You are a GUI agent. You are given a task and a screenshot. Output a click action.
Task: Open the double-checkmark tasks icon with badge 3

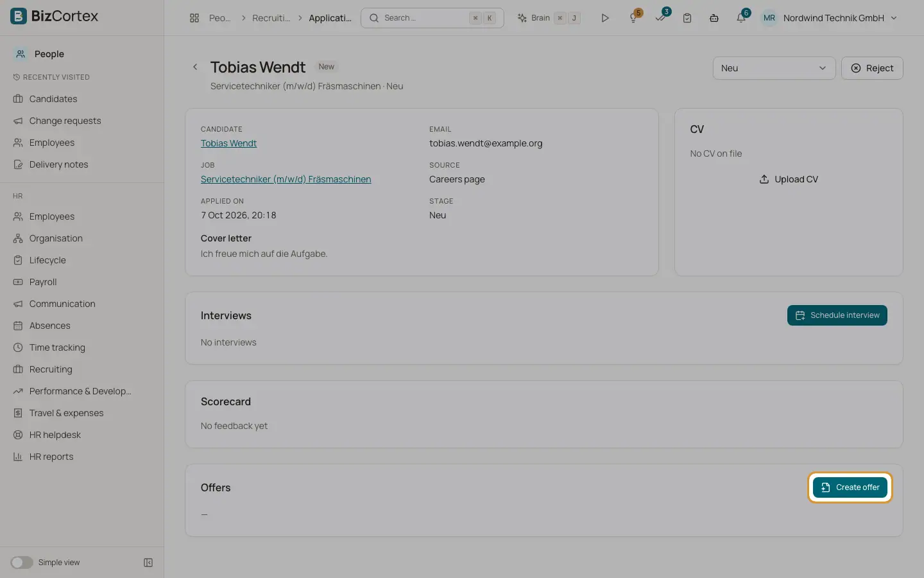pos(660,18)
